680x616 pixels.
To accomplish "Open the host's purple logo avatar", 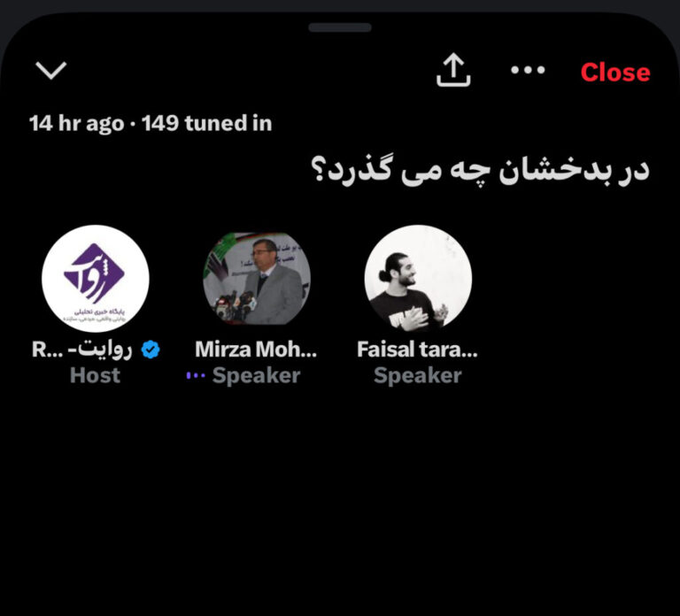I will pyautogui.click(x=96, y=278).
